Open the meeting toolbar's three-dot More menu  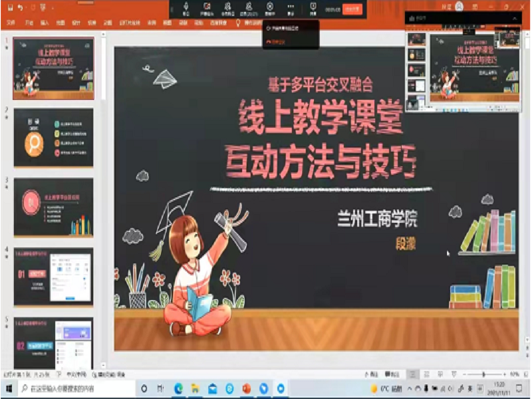(x=290, y=7)
